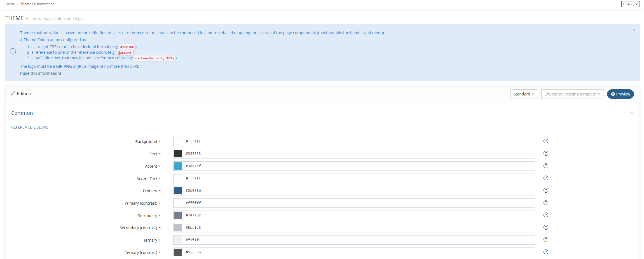Open the Standard mode dropdown
Screen dimensions: 644x259
pos(523,94)
